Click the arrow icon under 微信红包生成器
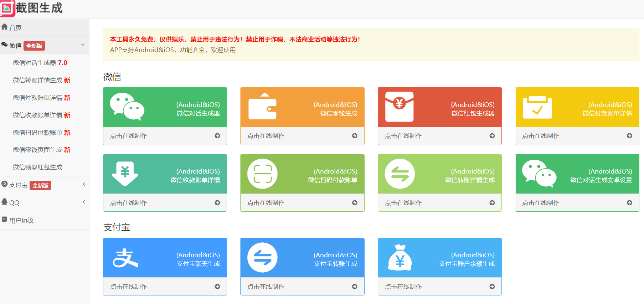This screenshot has height=304, width=644. [x=492, y=136]
